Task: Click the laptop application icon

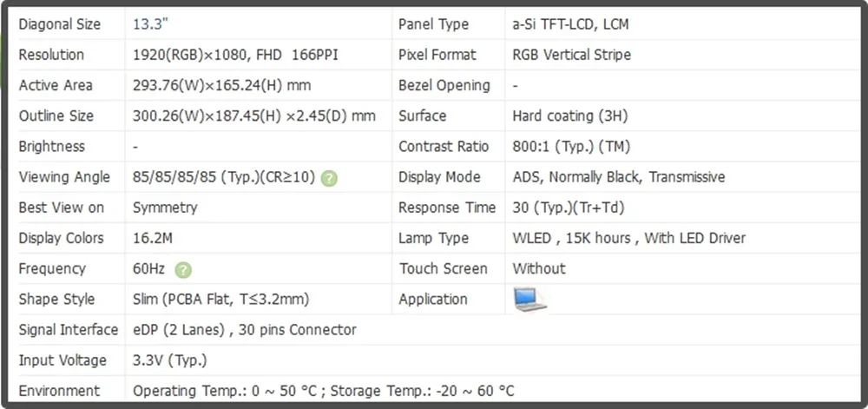Action: 529,300
